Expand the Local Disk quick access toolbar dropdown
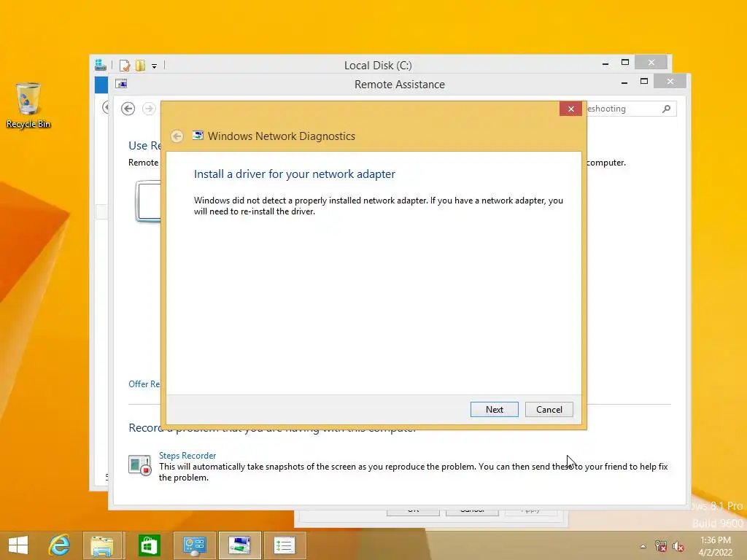Screen dimensions: 747x560 (x=155, y=66)
